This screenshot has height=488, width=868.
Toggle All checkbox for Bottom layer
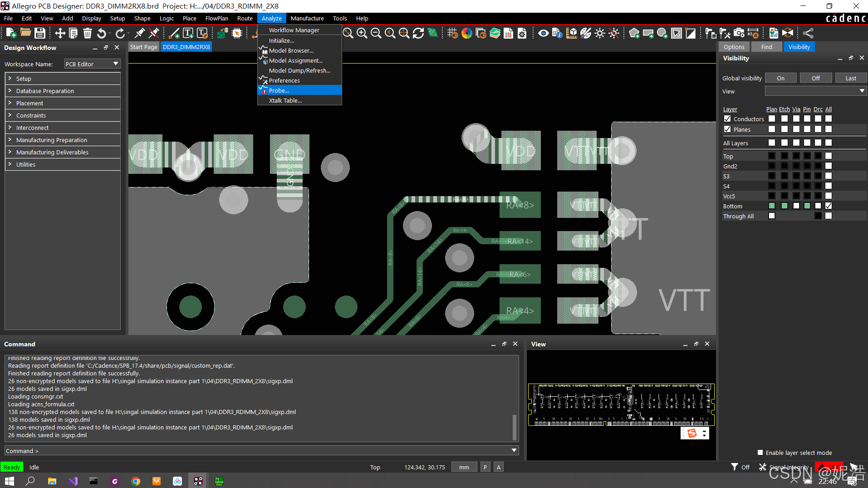(829, 206)
